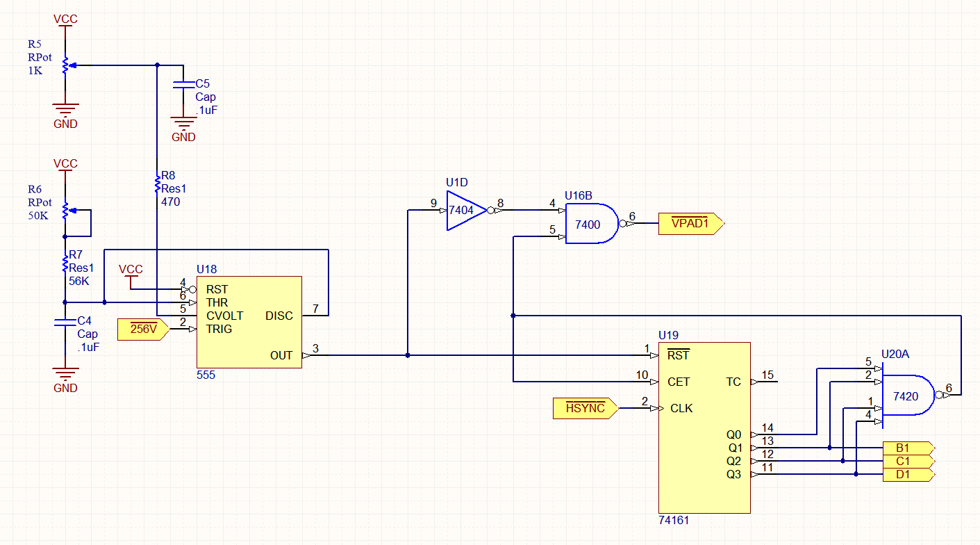Click the GND symbol below C5
This screenshot has height=545, width=980.
[183, 130]
